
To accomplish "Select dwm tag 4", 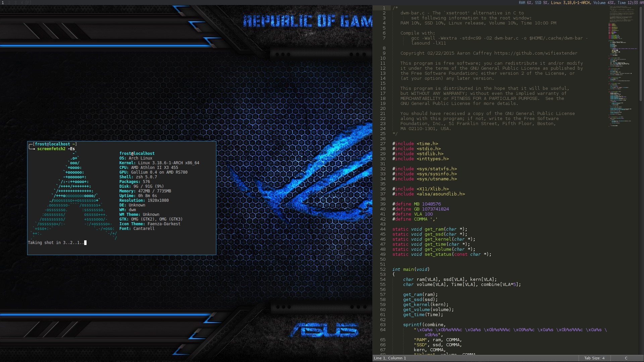I will pyautogui.click(x=22, y=2).
